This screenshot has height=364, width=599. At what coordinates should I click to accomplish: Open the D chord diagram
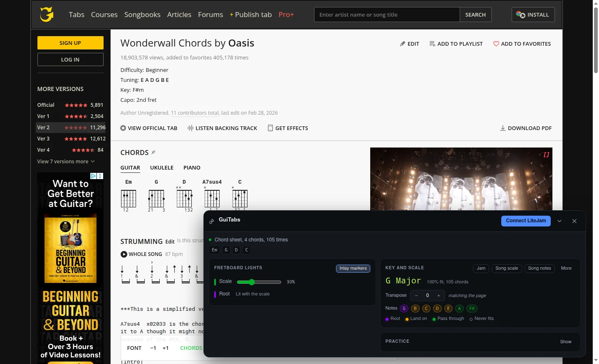click(184, 196)
